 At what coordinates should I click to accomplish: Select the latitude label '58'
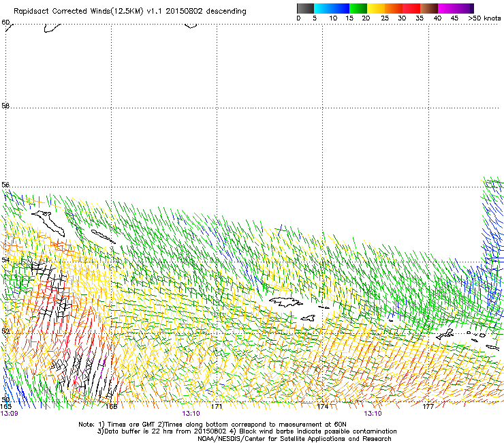5,106
